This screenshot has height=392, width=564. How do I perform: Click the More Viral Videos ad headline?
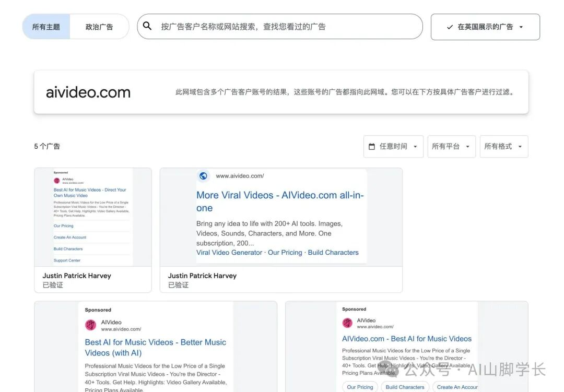coord(280,201)
